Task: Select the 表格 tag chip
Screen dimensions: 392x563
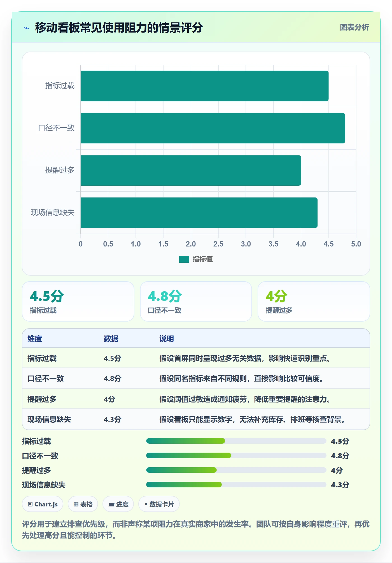Action: click(83, 504)
